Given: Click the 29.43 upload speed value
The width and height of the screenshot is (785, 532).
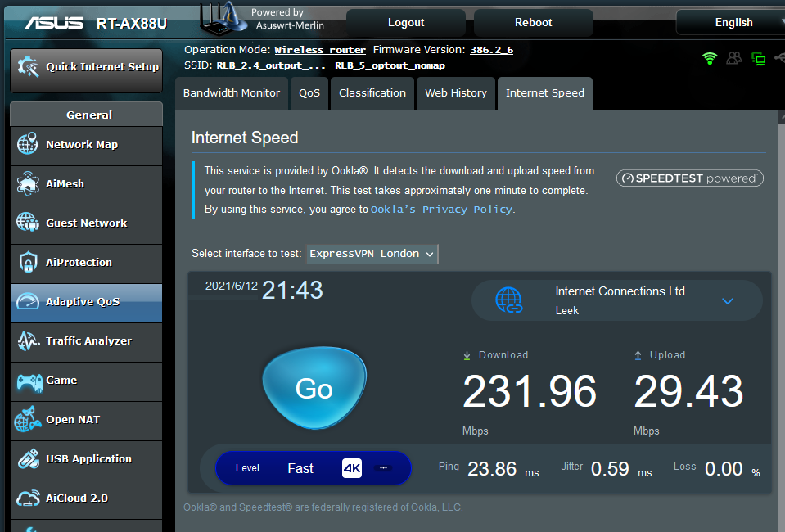Looking at the screenshot, I should [688, 391].
